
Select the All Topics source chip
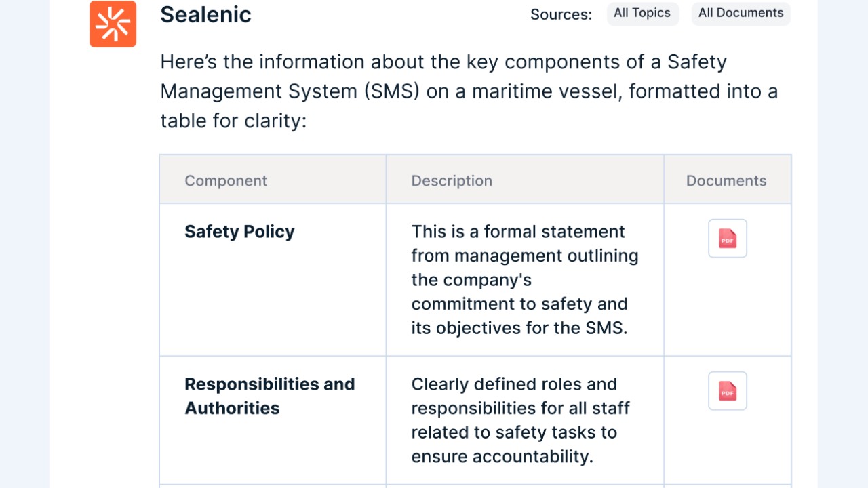tap(642, 13)
